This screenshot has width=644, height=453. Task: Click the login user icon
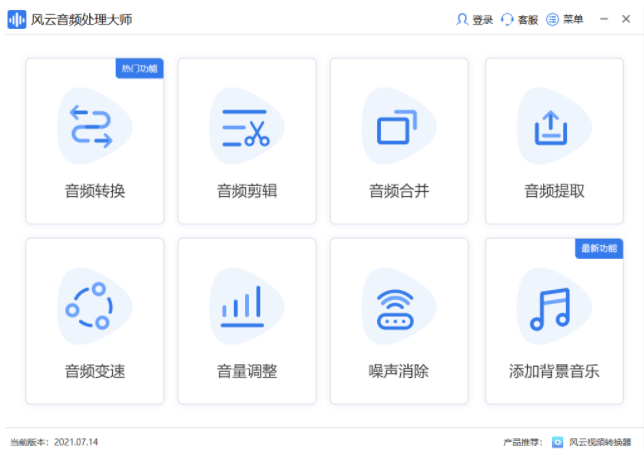(462, 19)
